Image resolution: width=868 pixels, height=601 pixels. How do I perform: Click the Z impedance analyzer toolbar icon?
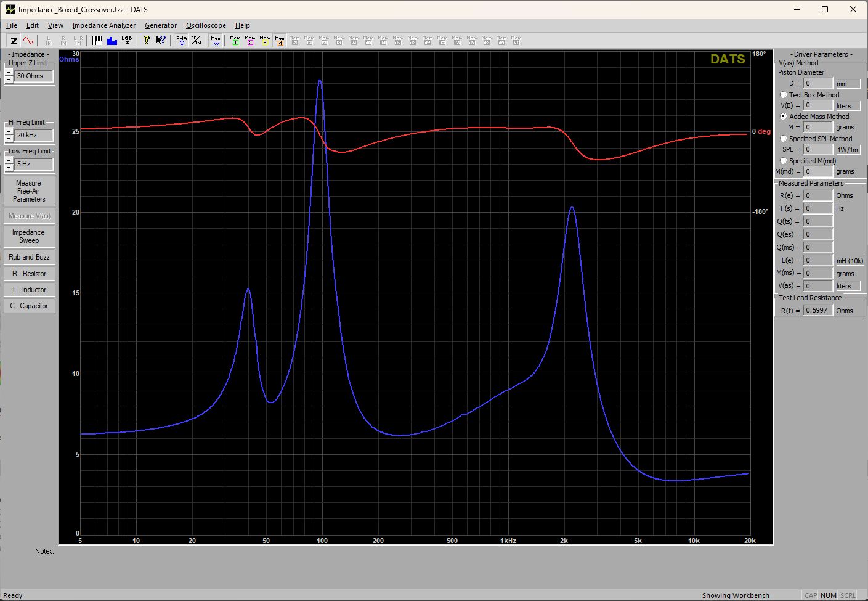point(14,41)
